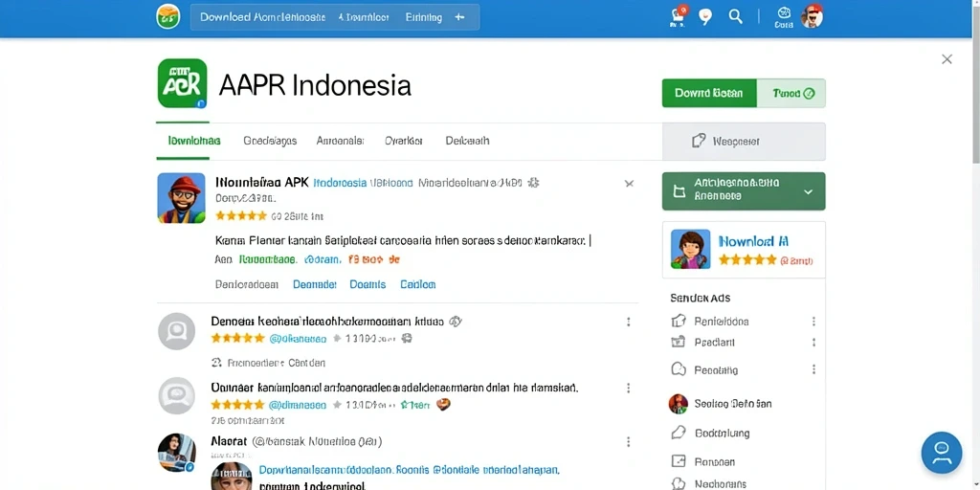Click the grey 'Weepaeier' button
Viewport: 980px width, 490px height.
click(x=744, y=142)
